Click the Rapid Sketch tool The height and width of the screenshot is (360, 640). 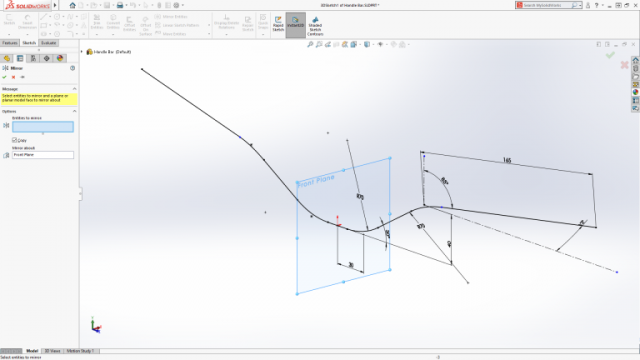[278, 24]
